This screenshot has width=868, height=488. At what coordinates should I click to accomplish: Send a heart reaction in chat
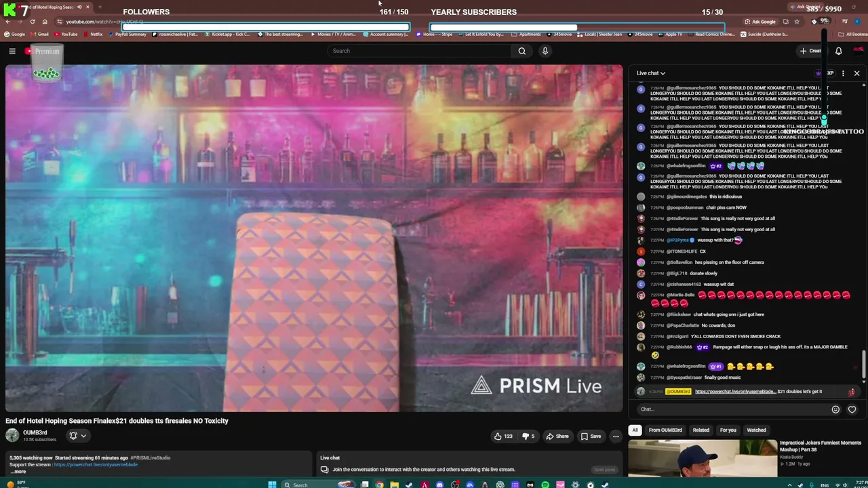coord(852,409)
